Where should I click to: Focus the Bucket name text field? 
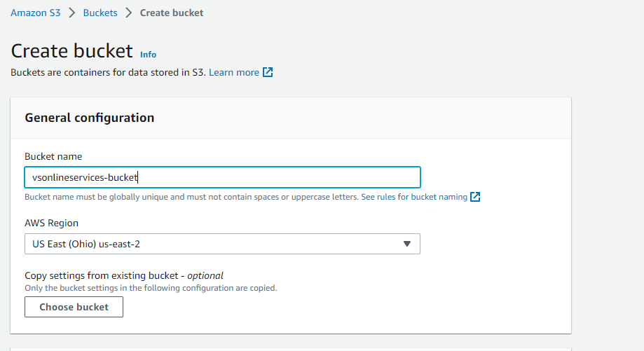(x=222, y=177)
